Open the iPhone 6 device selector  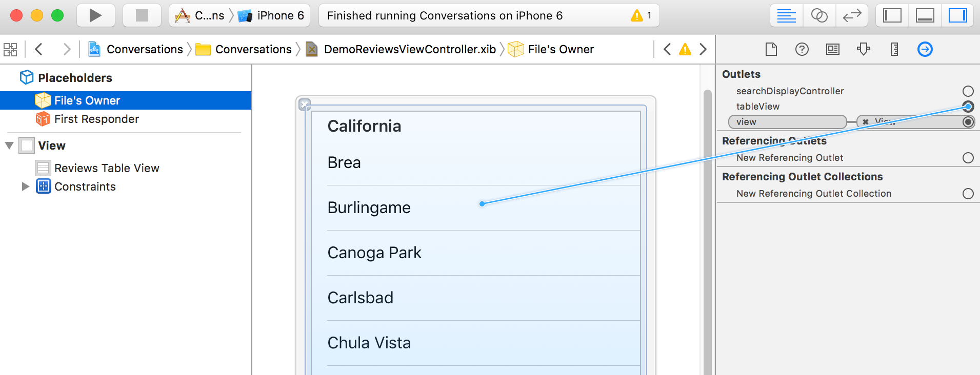[x=273, y=15]
